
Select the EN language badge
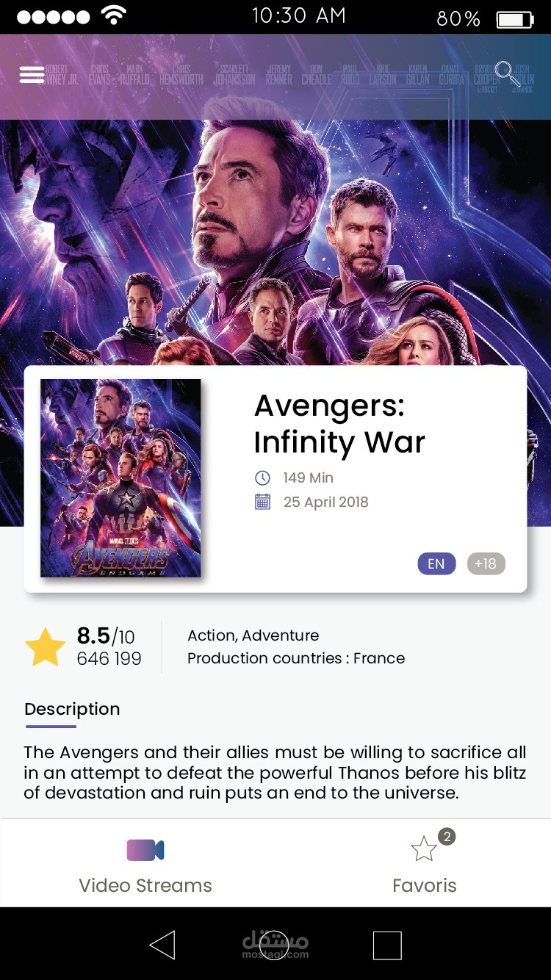tap(436, 563)
